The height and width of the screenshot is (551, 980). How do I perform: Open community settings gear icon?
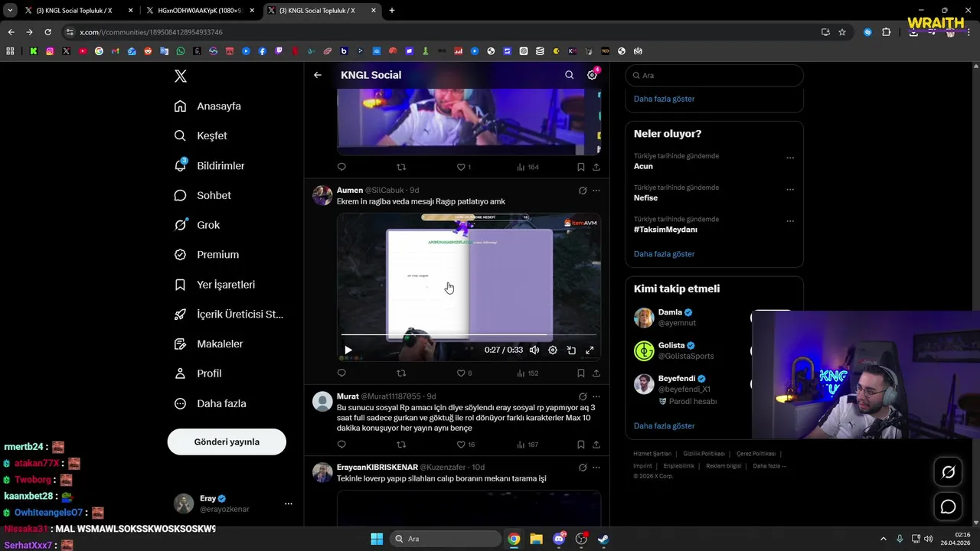[x=592, y=75]
